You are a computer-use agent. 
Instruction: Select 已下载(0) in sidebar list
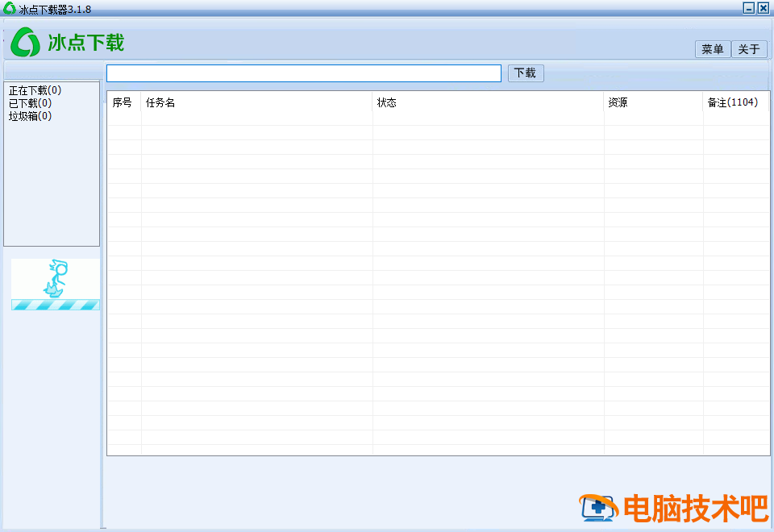(30, 103)
